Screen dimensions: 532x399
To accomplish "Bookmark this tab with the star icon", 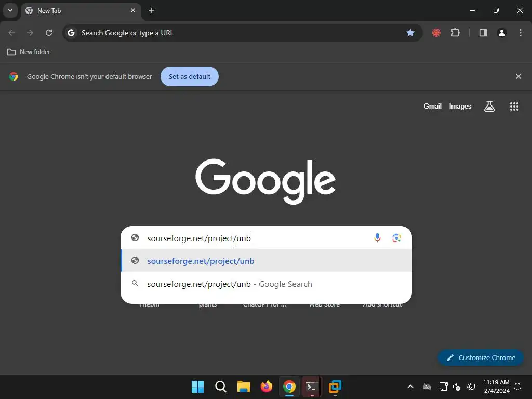I will pos(410,33).
